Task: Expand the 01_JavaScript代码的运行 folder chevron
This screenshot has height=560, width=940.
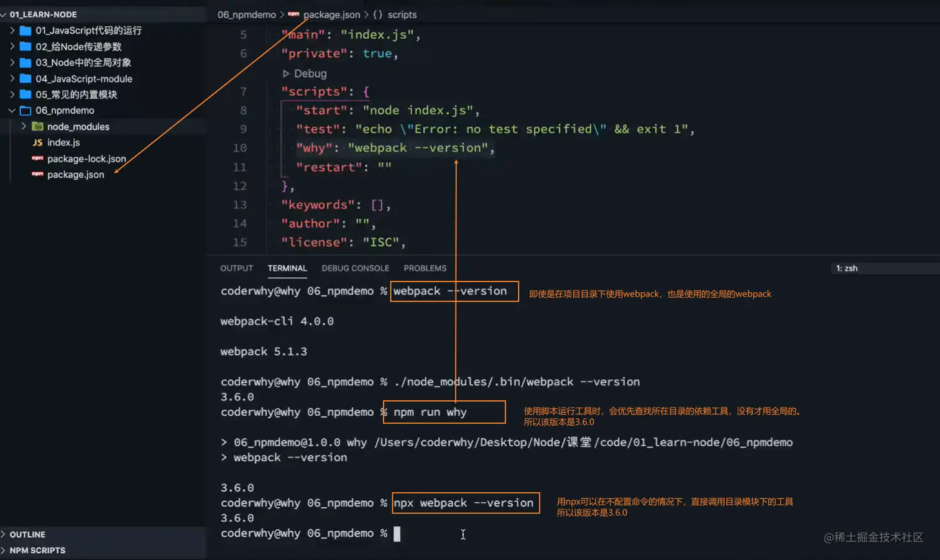Action: [12, 30]
